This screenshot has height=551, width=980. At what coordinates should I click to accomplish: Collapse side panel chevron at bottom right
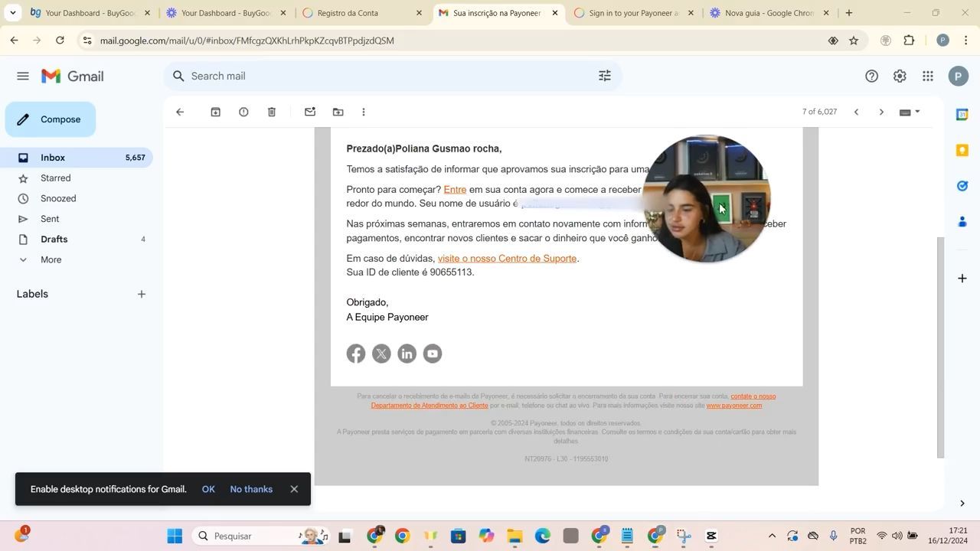pyautogui.click(x=962, y=504)
